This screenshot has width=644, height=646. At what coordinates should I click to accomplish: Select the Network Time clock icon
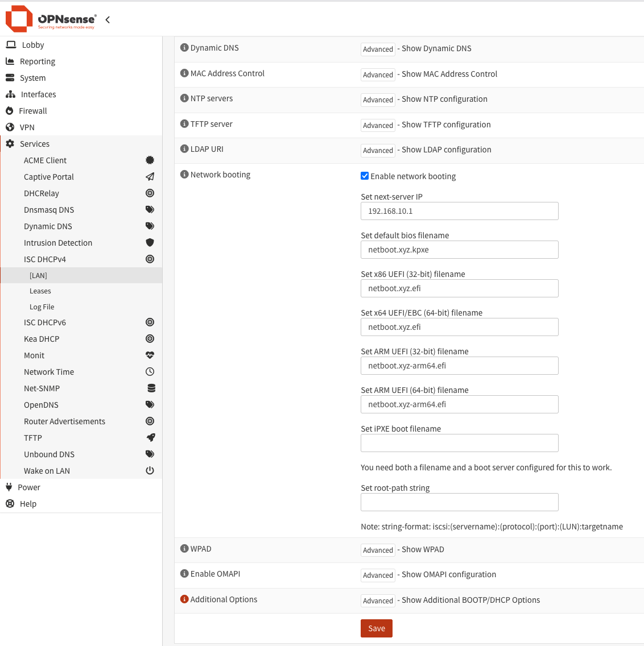pos(150,371)
